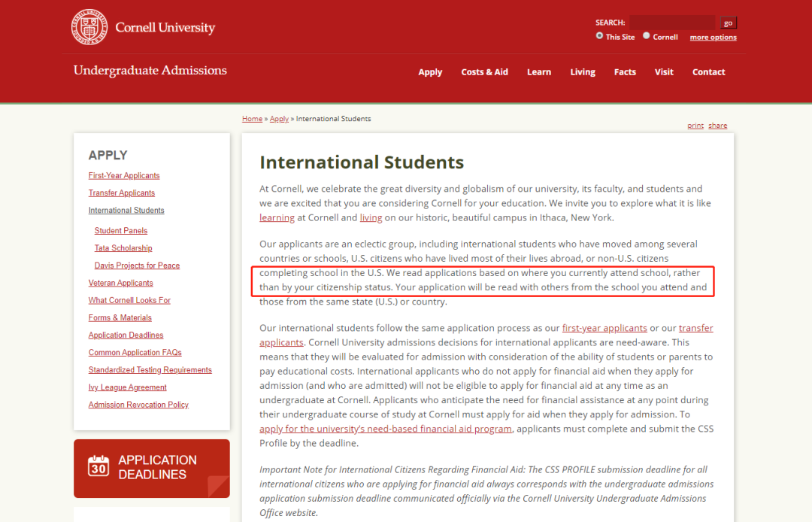The image size is (812, 522).
Task: Click the calendar icon in Application Deadlines banner
Action: pyautogui.click(x=98, y=466)
